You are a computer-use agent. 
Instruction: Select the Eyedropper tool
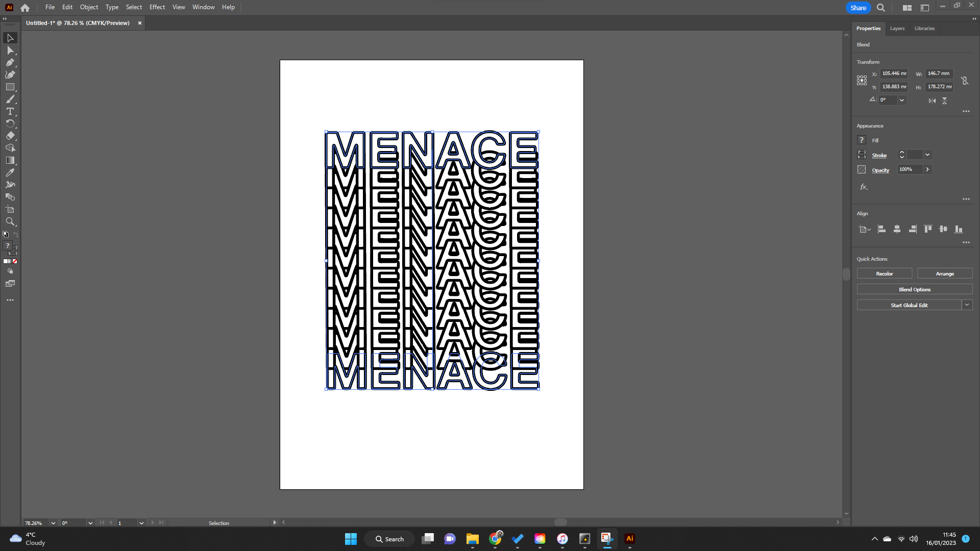tap(10, 172)
